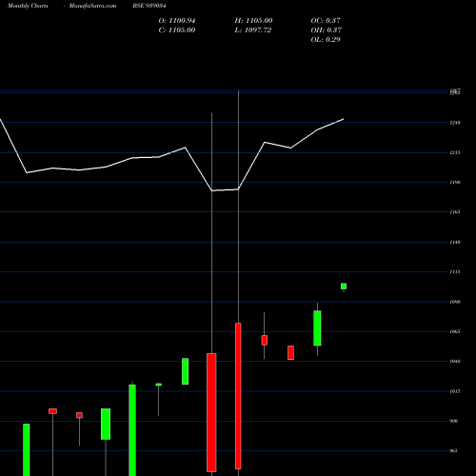Click the 1199 price axis label
476x476 pixels.
455,182
